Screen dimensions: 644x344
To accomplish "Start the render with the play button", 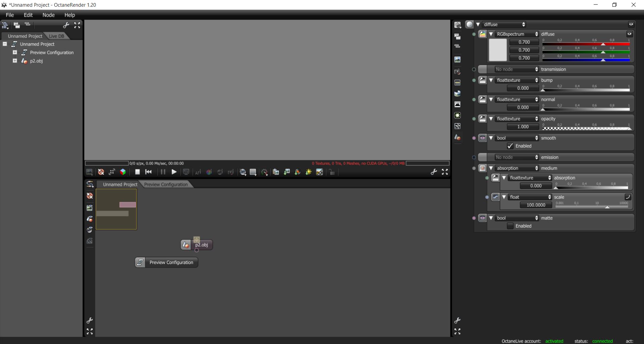I will pos(174,172).
